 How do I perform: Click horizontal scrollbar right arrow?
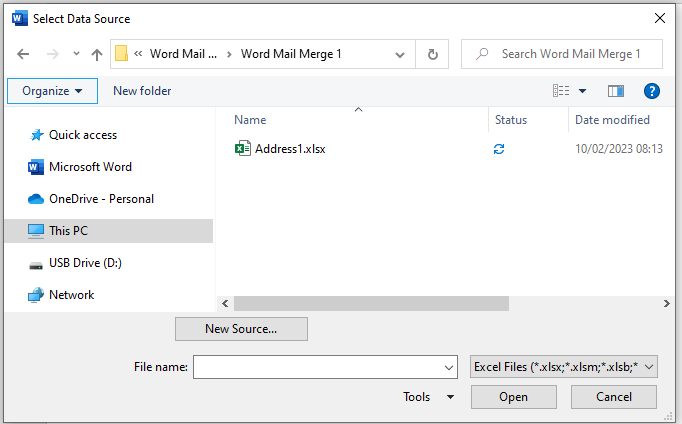pyautogui.click(x=666, y=304)
